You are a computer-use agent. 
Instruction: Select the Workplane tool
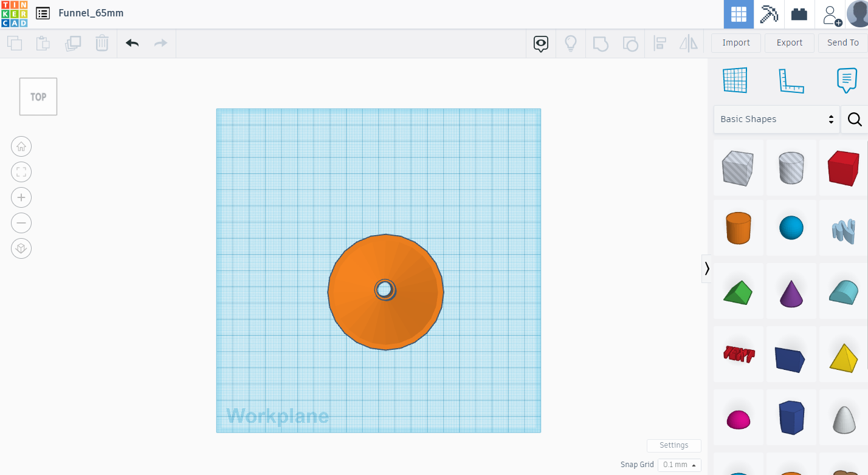735,80
